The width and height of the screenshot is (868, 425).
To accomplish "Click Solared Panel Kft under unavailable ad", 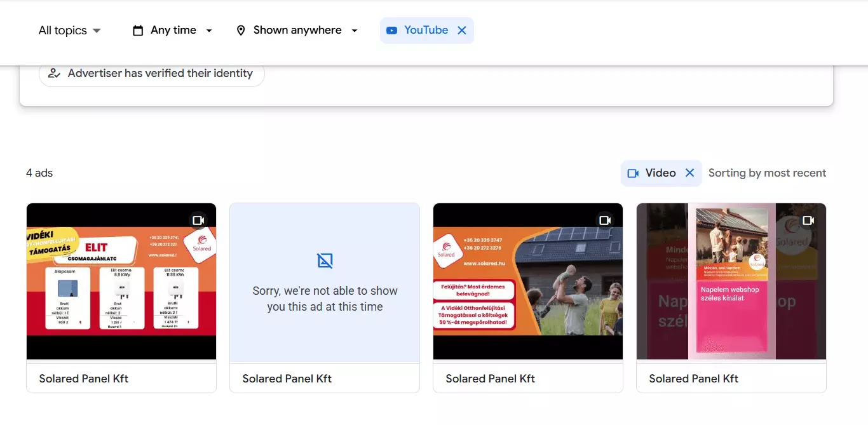I will pyautogui.click(x=287, y=379).
